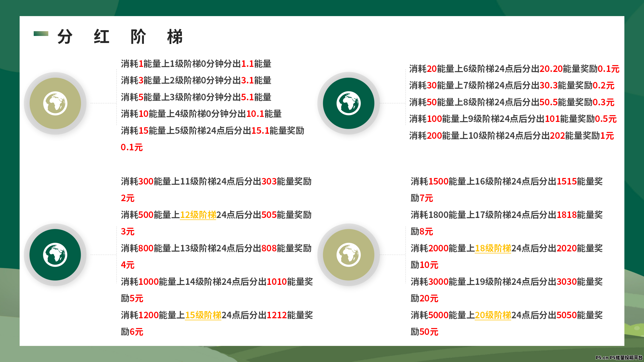644x362 pixels.
Task: Select line 消耗1能量上1级阶梯0分钟分出1.1能量
Action: click(x=196, y=64)
